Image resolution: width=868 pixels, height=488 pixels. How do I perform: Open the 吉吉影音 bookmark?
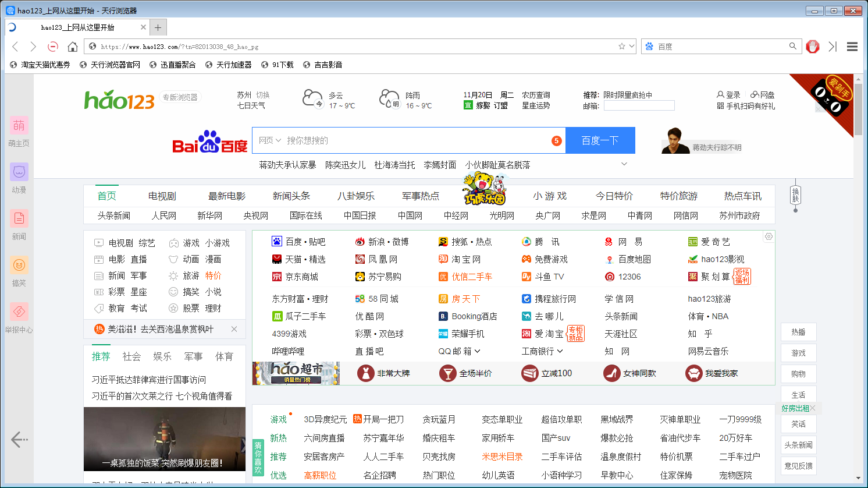[x=323, y=65]
